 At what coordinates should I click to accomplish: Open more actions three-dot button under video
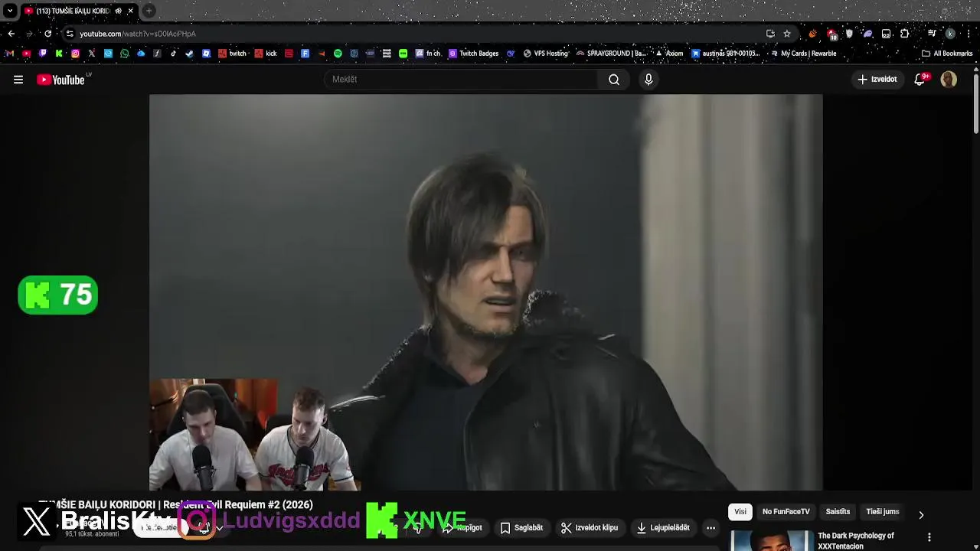[x=710, y=528]
